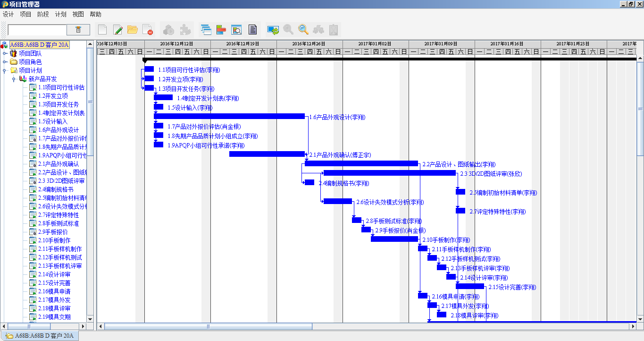Click Gantt label 1.4制定开发计划表(李翔)
644x341 pixels.
[x=208, y=98]
